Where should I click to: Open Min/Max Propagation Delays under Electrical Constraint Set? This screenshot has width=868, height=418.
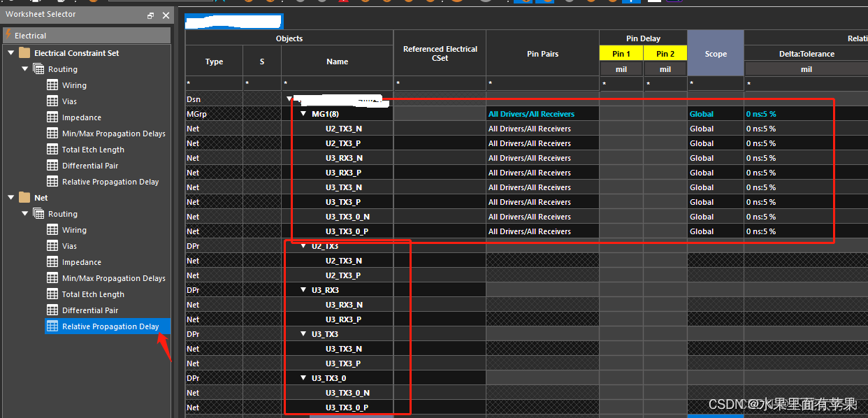(x=113, y=134)
